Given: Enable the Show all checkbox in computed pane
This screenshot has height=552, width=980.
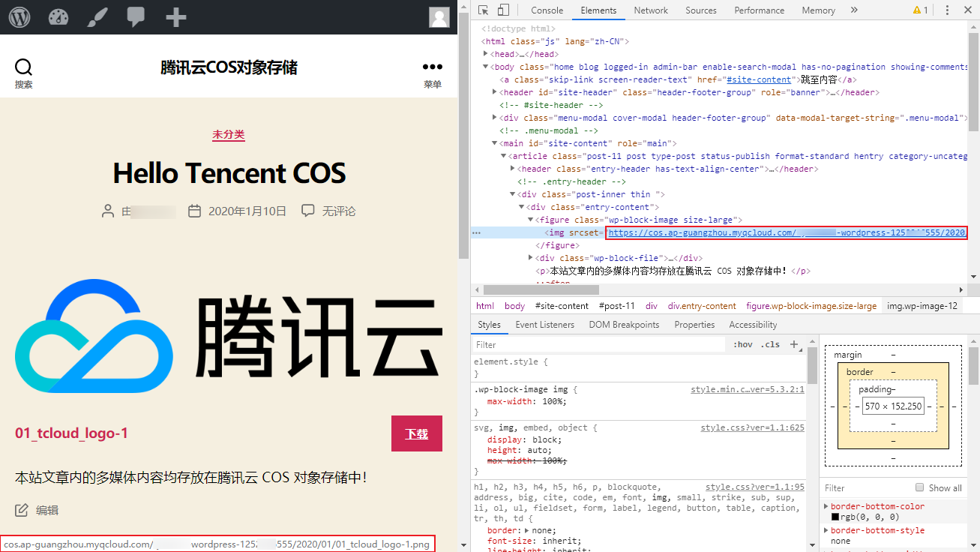Looking at the screenshot, I should click(920, 487).
